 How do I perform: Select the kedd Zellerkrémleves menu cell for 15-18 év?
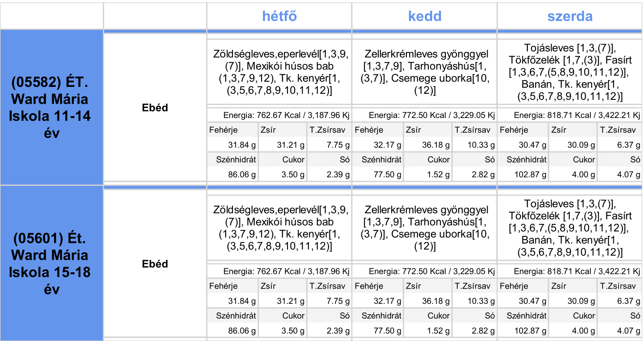424,228
